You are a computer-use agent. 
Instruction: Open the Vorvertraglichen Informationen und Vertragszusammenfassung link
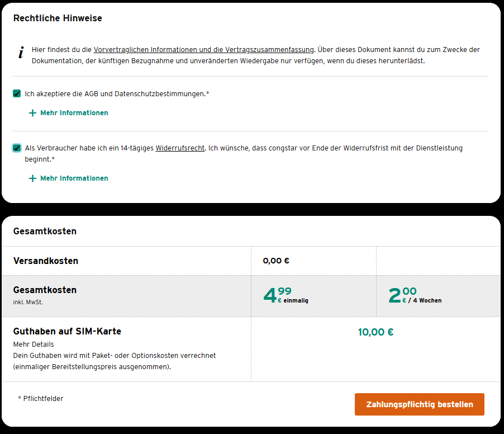pos(204,49)
